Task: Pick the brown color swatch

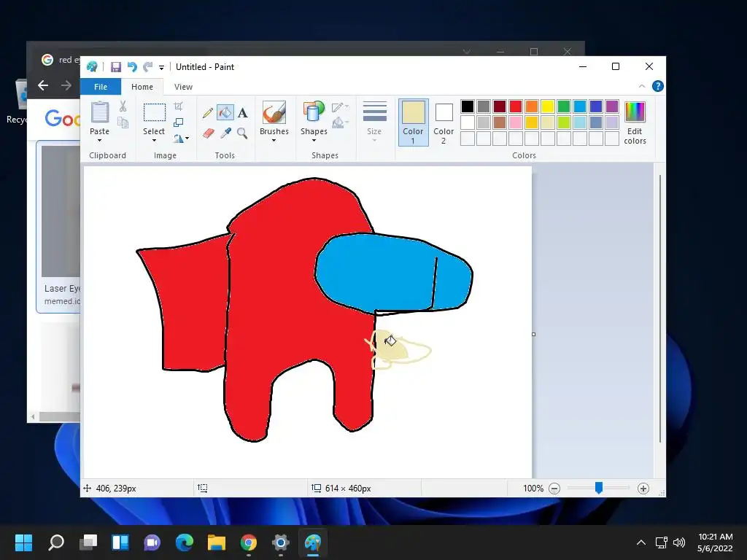Action: [x=499, y=122]
